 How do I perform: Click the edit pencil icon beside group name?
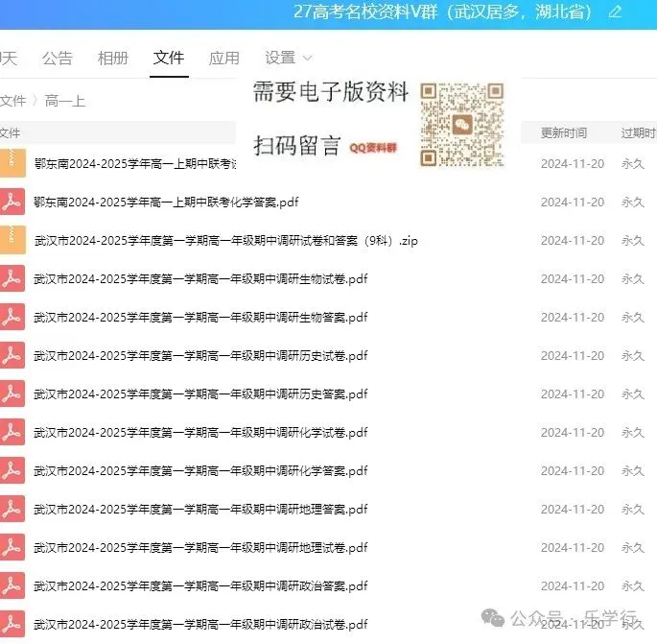[x=615, y=12]
